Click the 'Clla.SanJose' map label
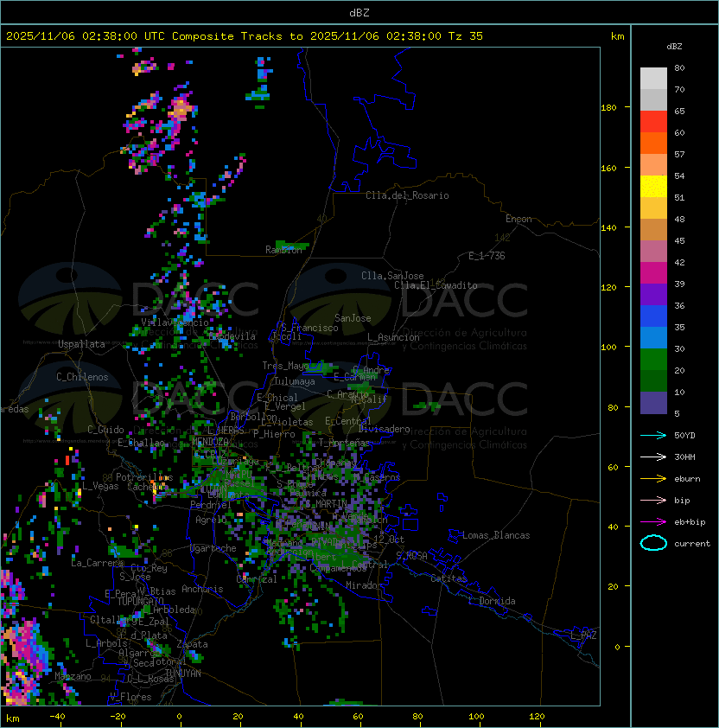 (392, 276)
